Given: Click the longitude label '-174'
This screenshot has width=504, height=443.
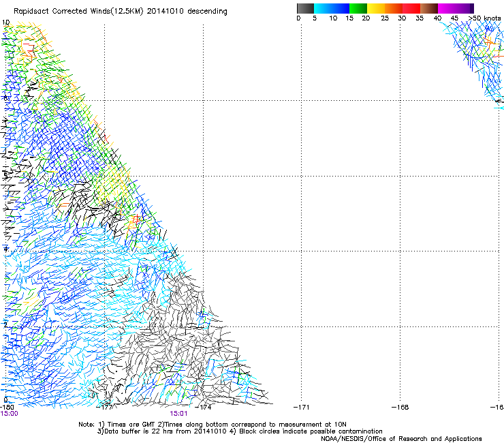Looking at the screenshot, I should 203,408.
